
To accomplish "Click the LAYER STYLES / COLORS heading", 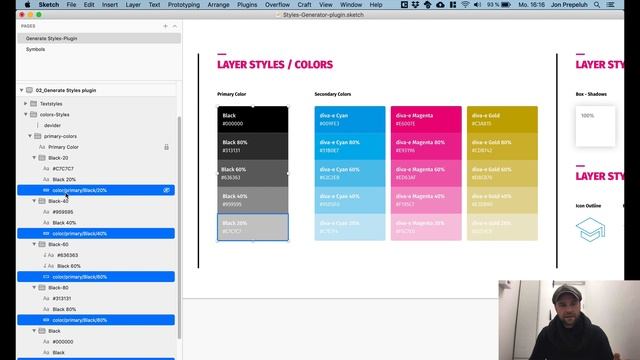I will pyautogui.click(x=275, y=64).
